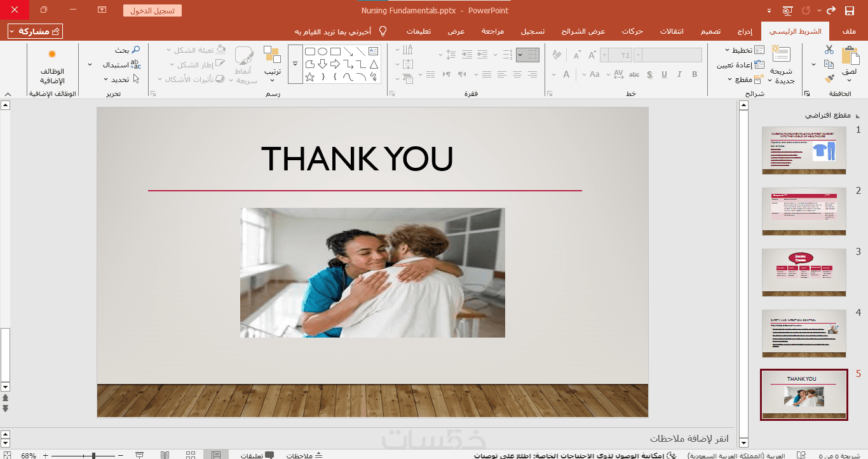Click the zoom slider handle
Viewport: 868px width, 459px height.
(93, 455)
